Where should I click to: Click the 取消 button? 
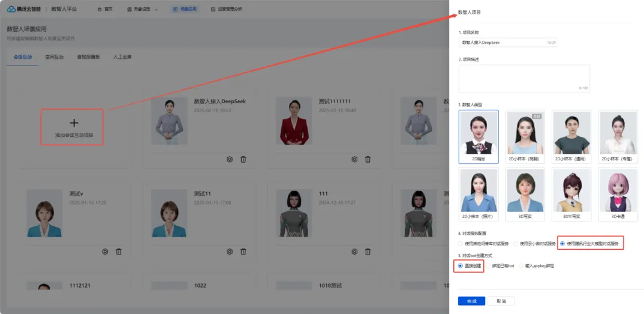(x=501, y=301)
